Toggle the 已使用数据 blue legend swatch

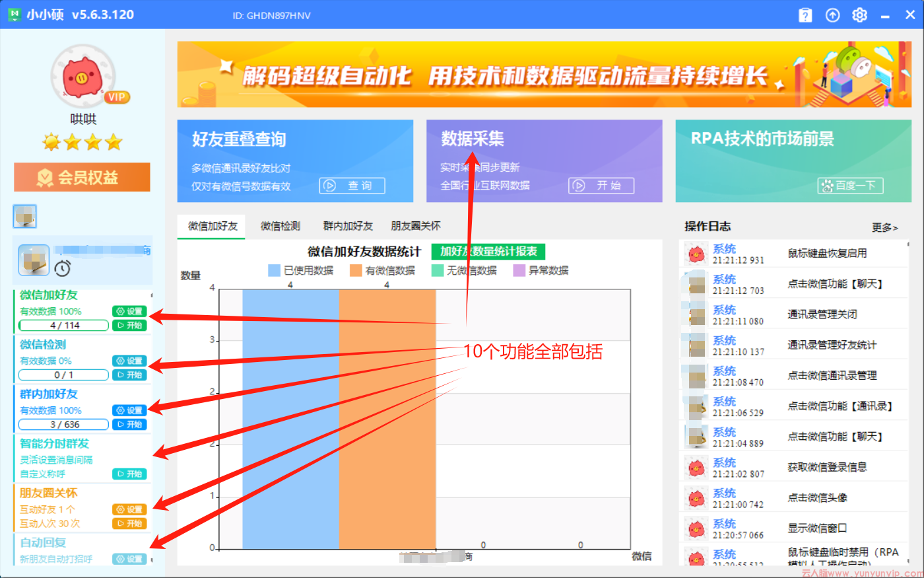(x=274, y=270)
